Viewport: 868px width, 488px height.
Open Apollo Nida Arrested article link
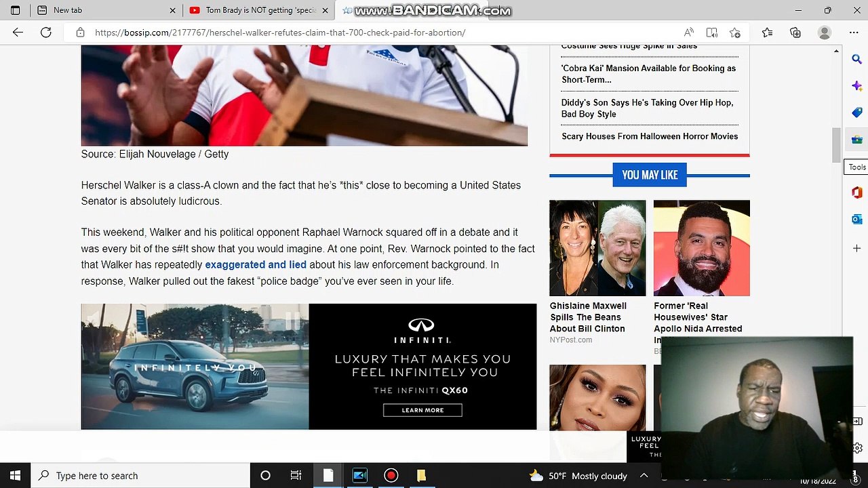click(698, 317)
